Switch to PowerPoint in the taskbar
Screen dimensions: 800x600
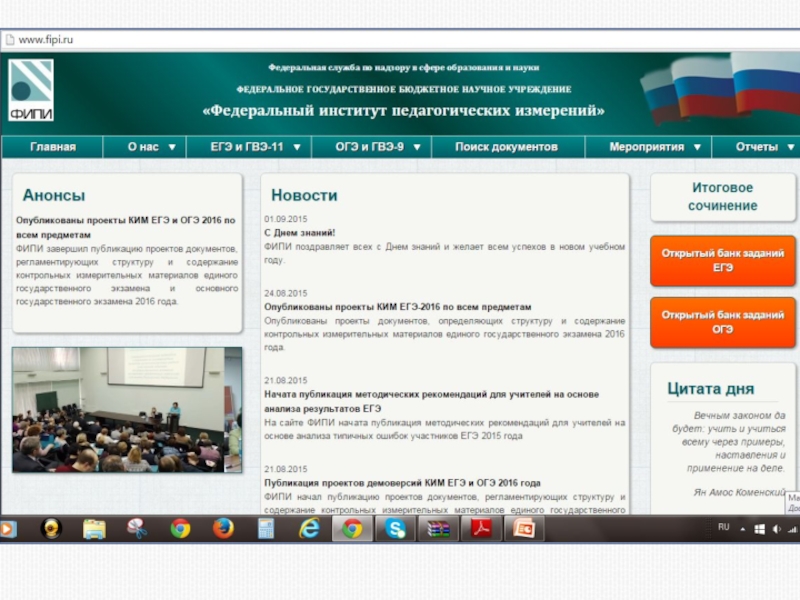524,528
